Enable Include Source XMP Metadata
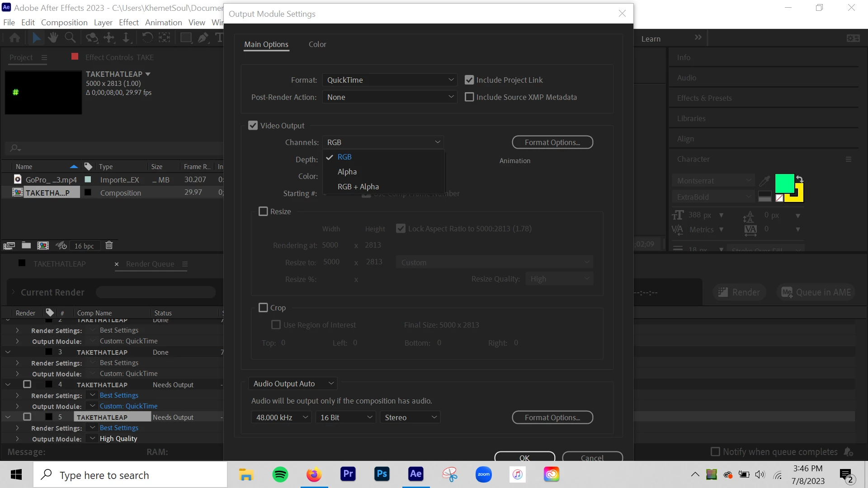 pos(469,97)
